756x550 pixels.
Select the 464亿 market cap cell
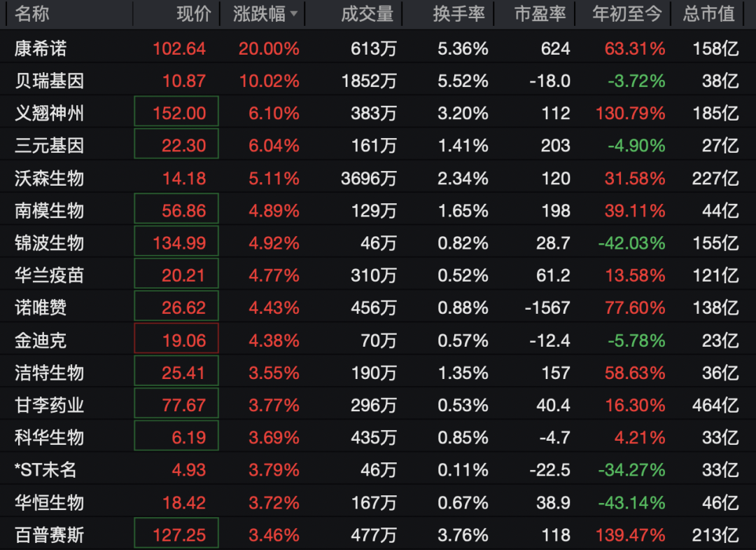click(715, 405)
